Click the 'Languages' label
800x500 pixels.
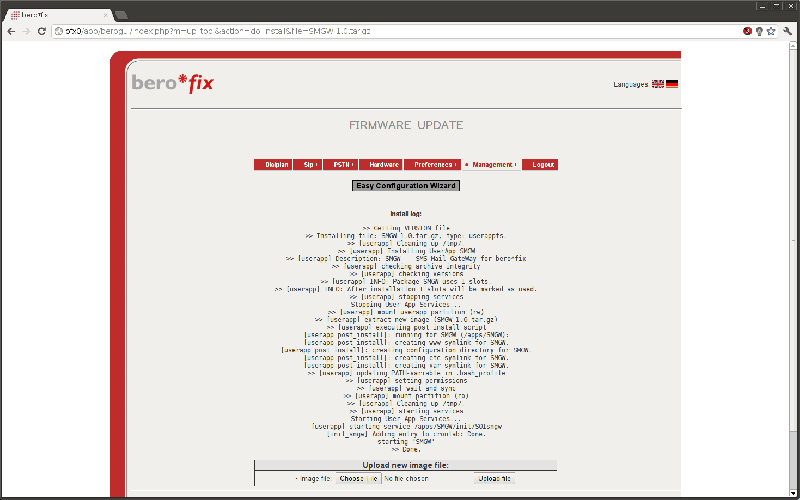coord(631,84)
